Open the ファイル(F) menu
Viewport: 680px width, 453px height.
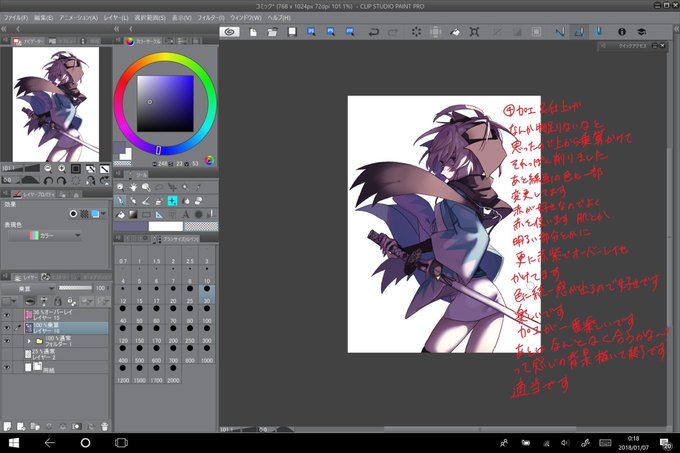[16, 18]
